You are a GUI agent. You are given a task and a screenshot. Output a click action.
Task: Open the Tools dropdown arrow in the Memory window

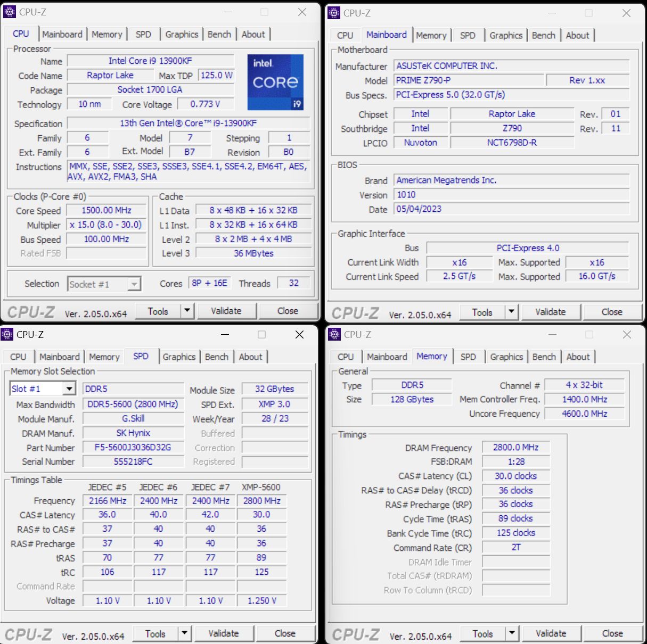[512, 633]
